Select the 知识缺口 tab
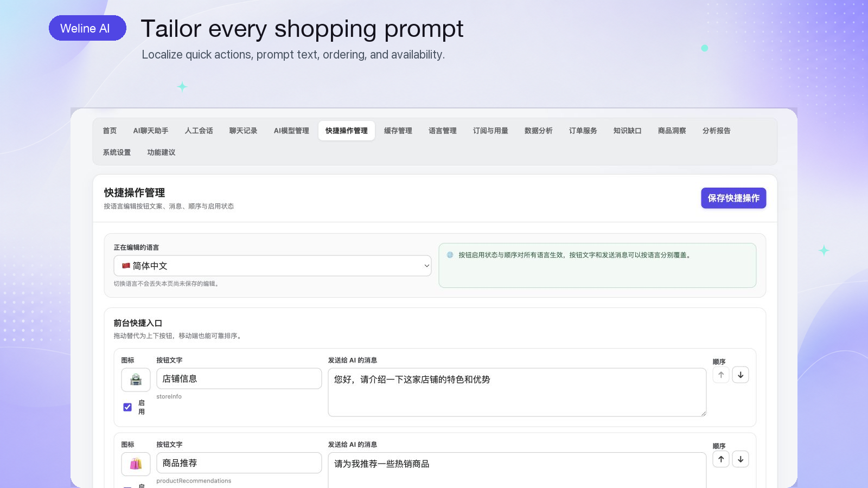868x488 pixels. pyautogui.click(x=628, y=131)
